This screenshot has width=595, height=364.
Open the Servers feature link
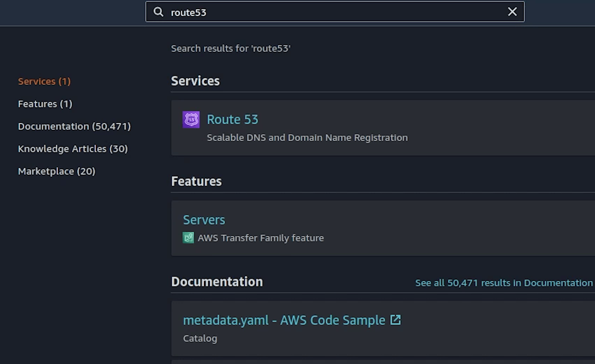coord(204,220)
